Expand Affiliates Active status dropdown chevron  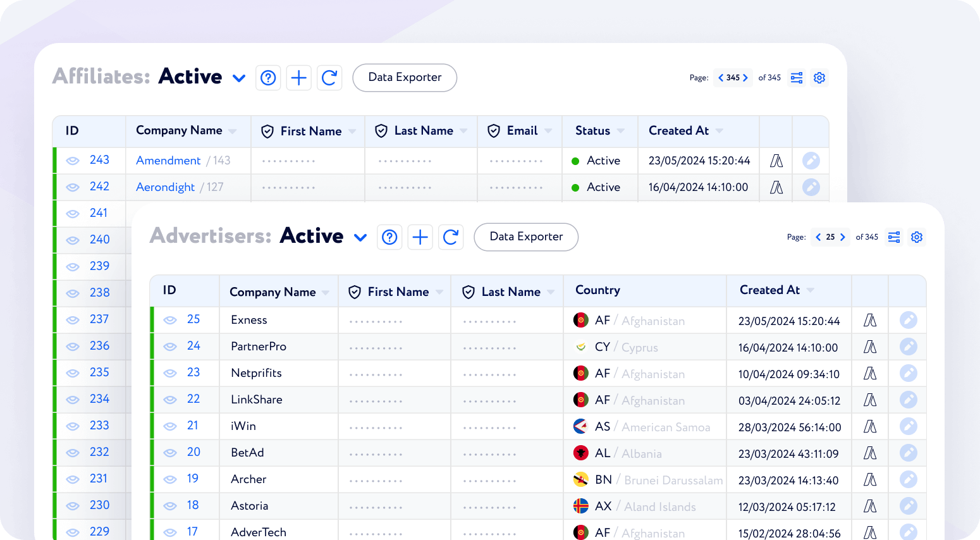pyautogui.click(x=239, y=78)
